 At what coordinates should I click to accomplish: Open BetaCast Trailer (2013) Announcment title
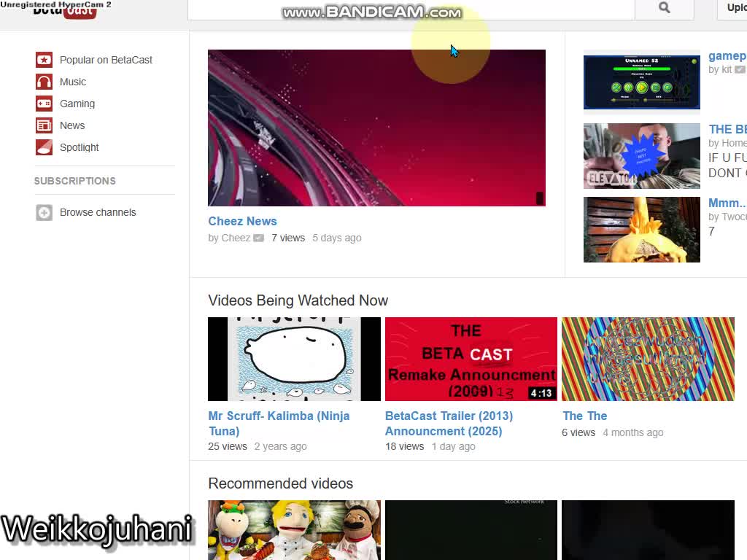tap(449, 424)
